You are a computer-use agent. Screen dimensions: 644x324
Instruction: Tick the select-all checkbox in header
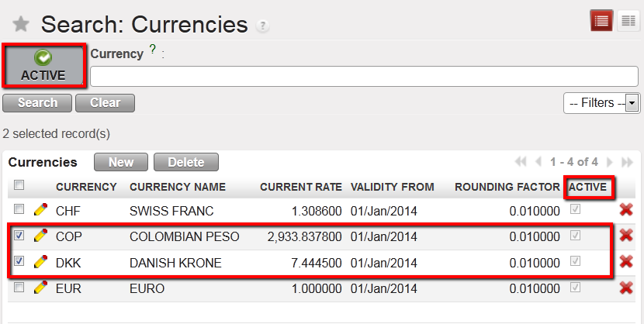pyautogui.click(x=19, y=185)
